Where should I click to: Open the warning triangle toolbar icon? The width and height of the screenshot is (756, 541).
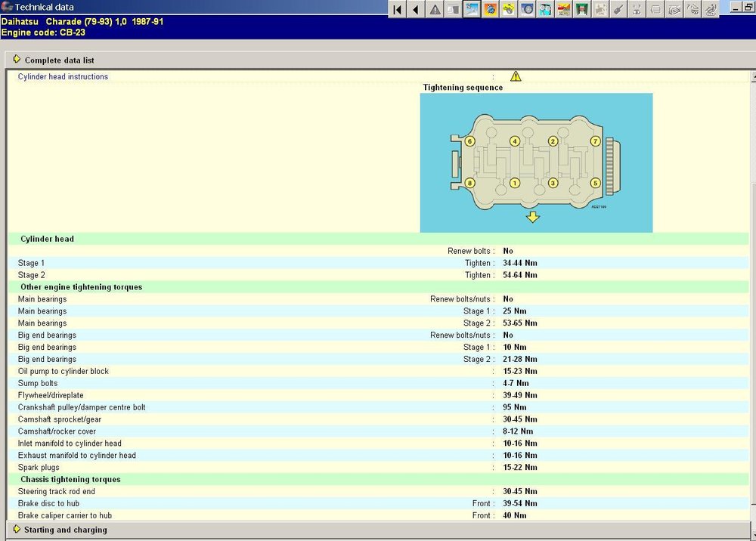(435, 9)
